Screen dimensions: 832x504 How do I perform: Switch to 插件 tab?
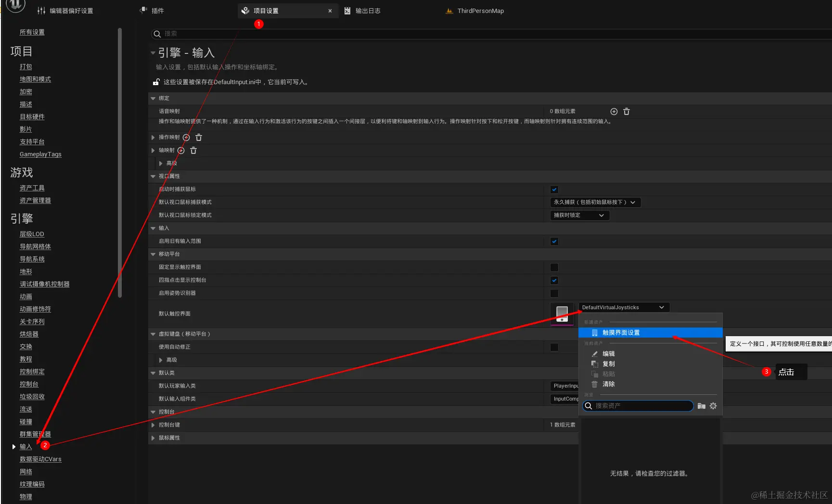coord(158,11)
